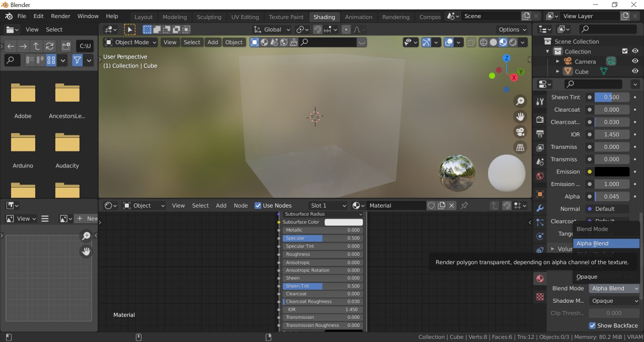Toggle snapping magnet in viewport header

point(317,30)
